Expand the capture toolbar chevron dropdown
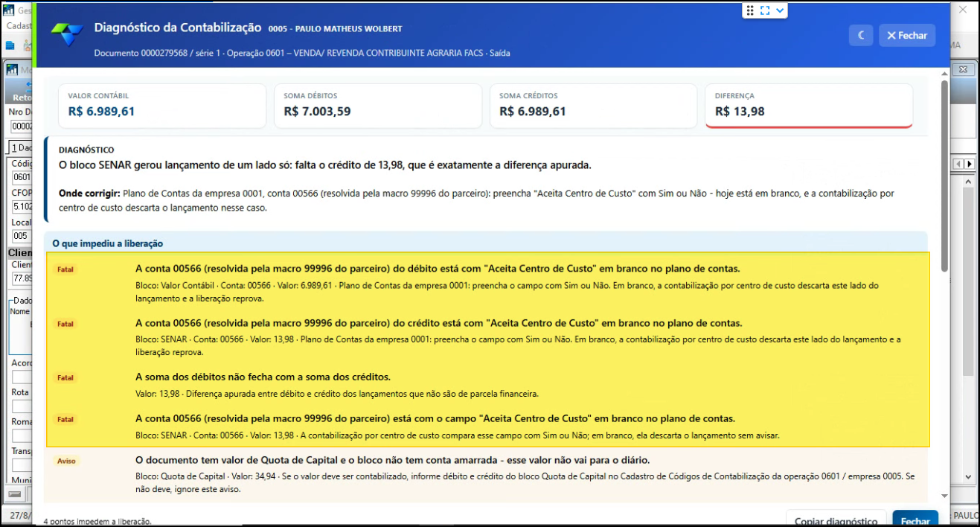This screenshot has width=980, height=527. point(779,10)
